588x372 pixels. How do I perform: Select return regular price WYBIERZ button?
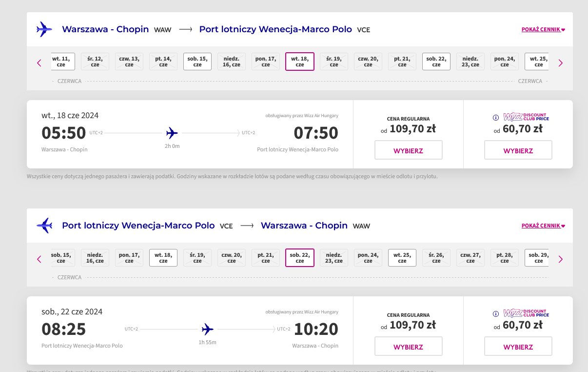(x=409, y=347)
